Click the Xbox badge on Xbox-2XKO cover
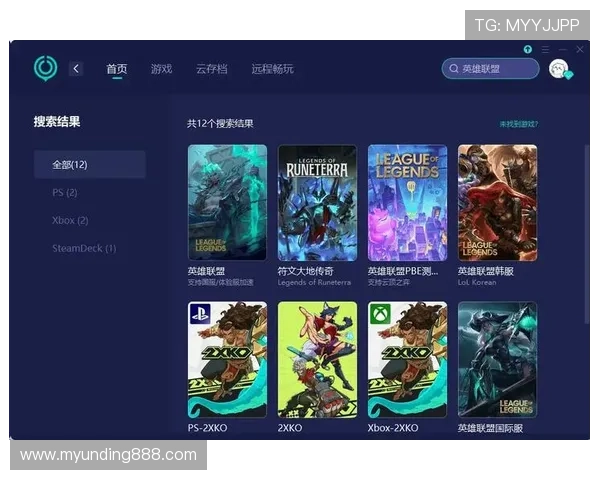This screenshot has height=480, width=600. pos(380,313)
